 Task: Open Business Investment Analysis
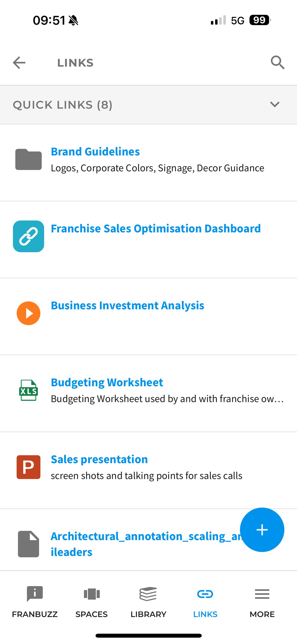[128, 306]
